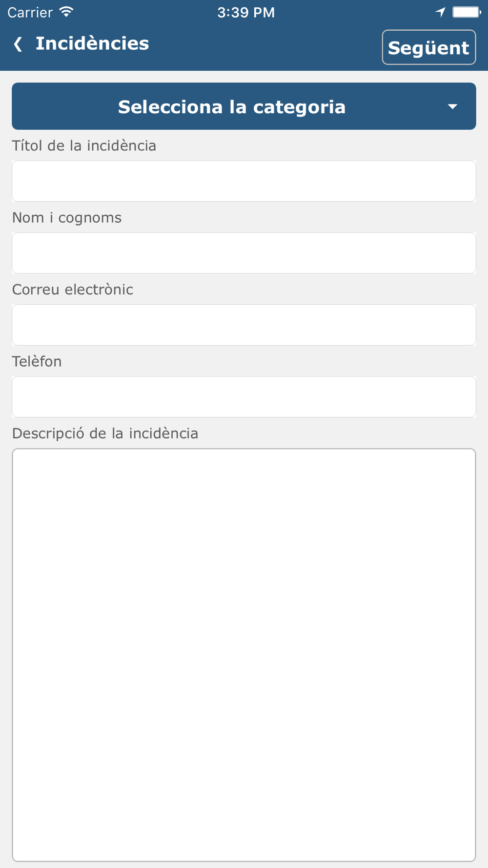The image size is (488, 868).
Task: Click the "Nom i cognoms" label
Action: coord(67,217)
